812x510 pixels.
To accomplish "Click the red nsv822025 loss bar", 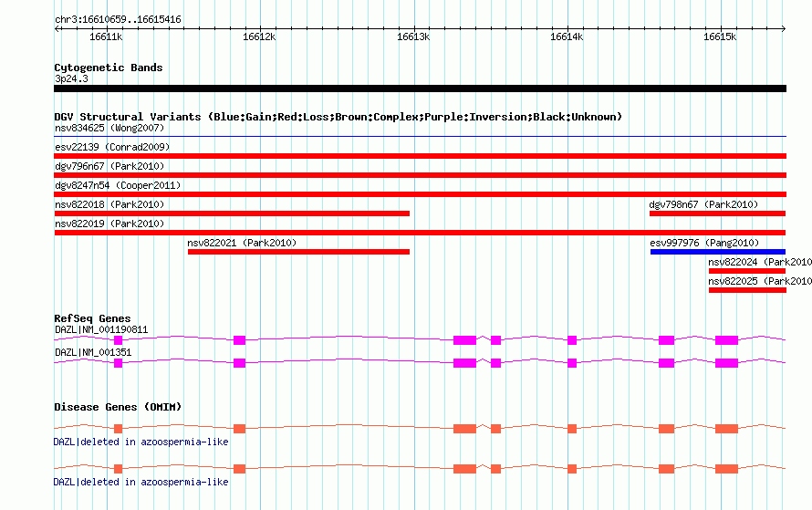I will point(747,290).
